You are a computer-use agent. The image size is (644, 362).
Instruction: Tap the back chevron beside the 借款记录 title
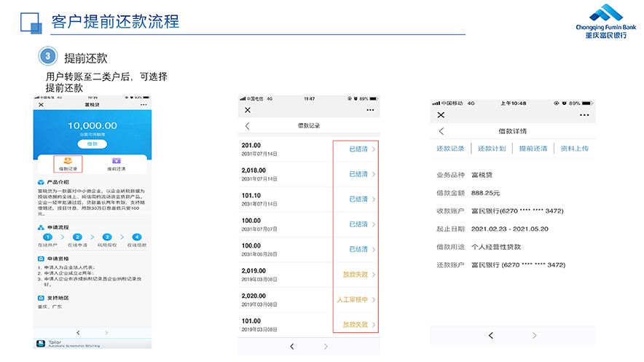tap(247, 126)
